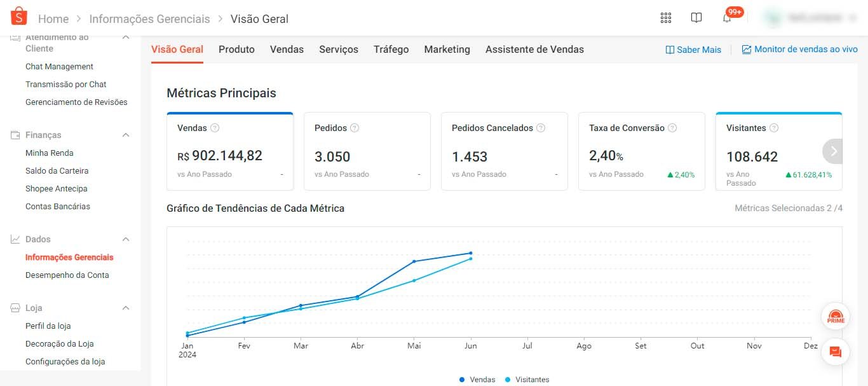Screen dimensions: 868x386
Task: Collapse the Dados sidebar section
Action: [125, 239]
